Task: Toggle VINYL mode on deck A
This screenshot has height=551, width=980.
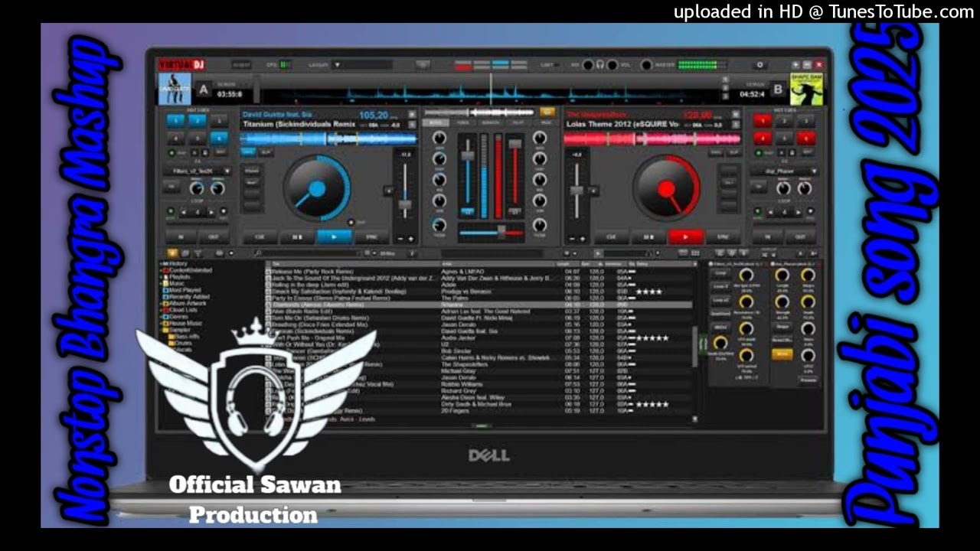Action: 248,152
